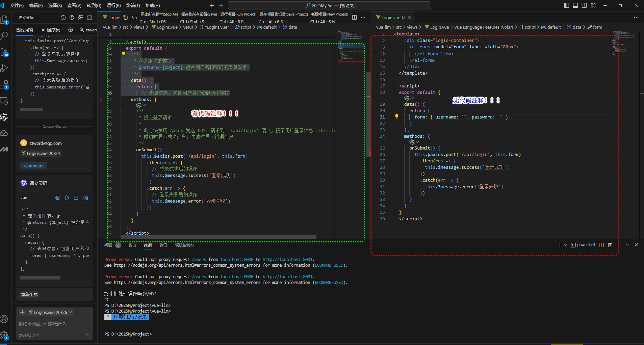Navigate back with title bar arrow
Image resolution: width=644 pixels, height=345 pixels.
coord(212,5)
